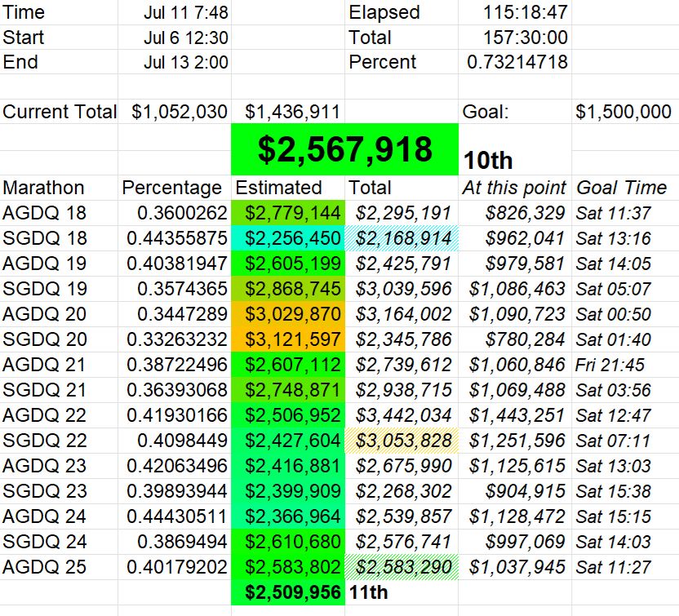
Task: Click the 'AGDQ 24' percentage '0.44430511'
Action: [175, 516]
